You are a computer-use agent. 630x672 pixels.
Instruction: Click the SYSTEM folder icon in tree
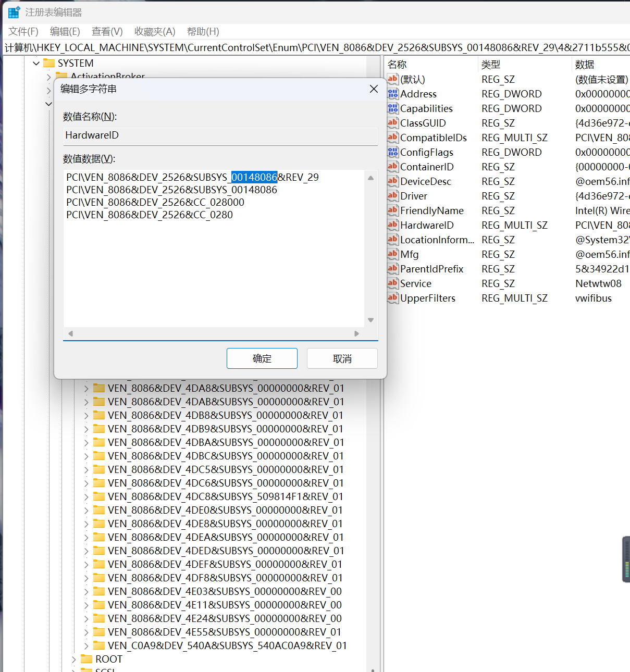click(49, 63)
